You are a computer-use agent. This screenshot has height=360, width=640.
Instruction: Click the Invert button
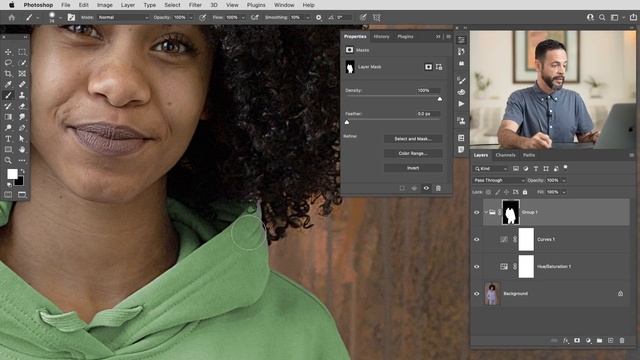tap(413, 168)
